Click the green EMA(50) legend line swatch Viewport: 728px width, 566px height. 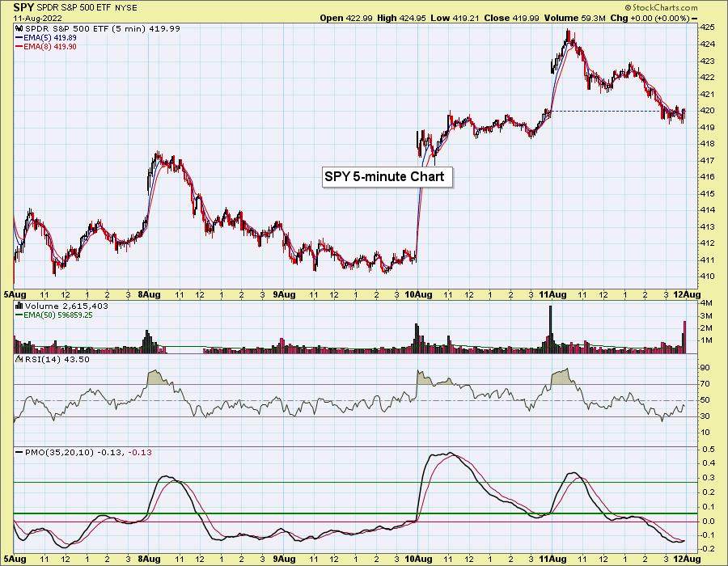[x=19, y=315]
